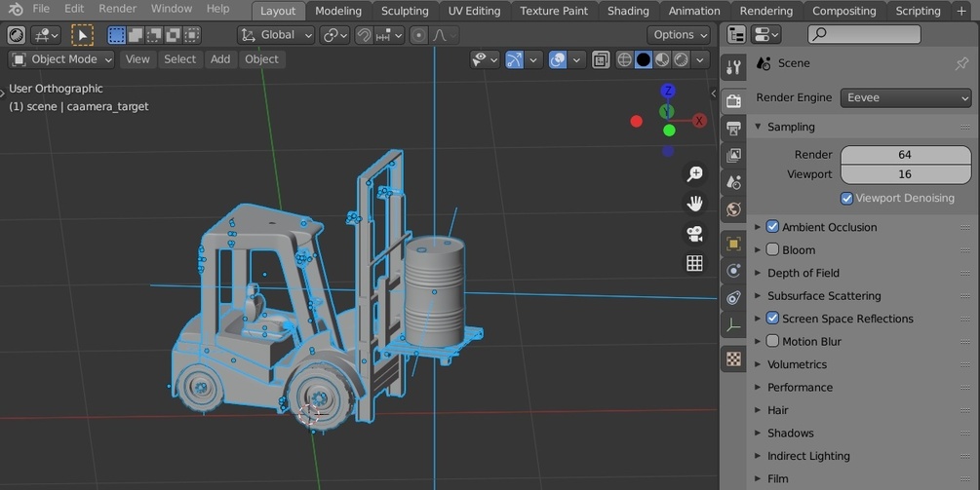
Task: Toggle camera view icon
Action: point(694,234)
